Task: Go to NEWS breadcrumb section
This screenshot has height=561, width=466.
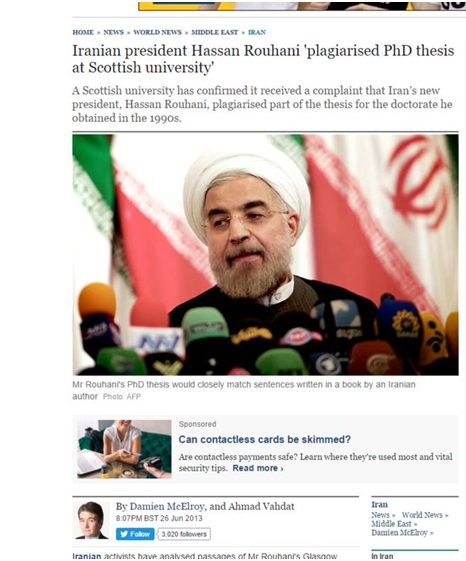Action: point(113,32)
